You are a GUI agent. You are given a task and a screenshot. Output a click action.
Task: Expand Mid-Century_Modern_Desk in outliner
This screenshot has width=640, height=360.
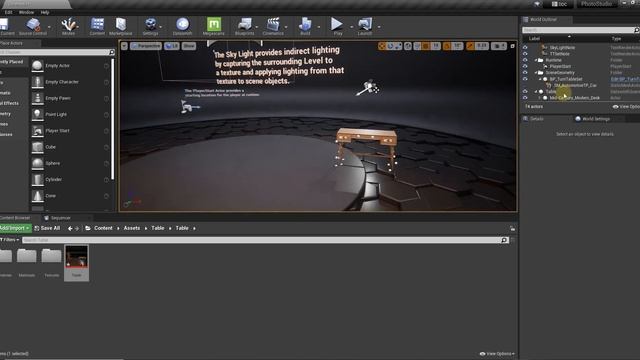(540, 98)
